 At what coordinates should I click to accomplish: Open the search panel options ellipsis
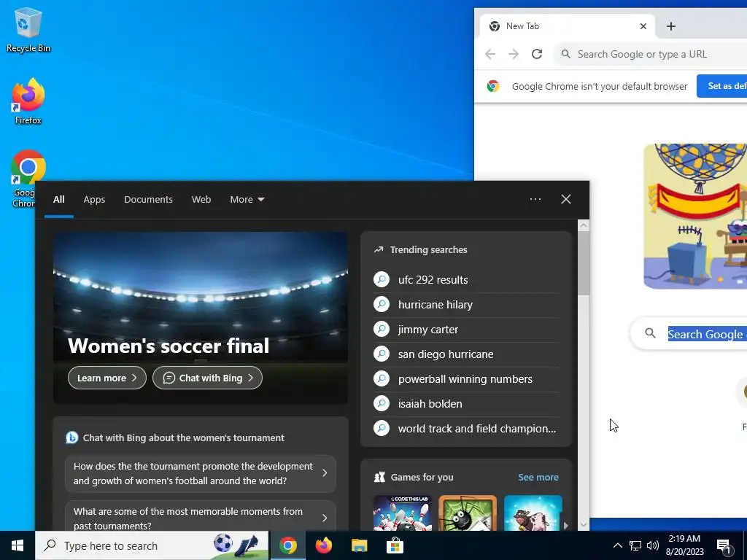point(535,199)
